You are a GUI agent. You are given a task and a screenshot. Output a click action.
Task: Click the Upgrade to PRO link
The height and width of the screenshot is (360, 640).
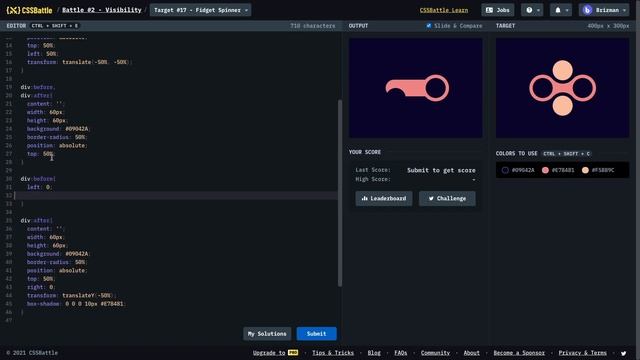coord(275,353)
